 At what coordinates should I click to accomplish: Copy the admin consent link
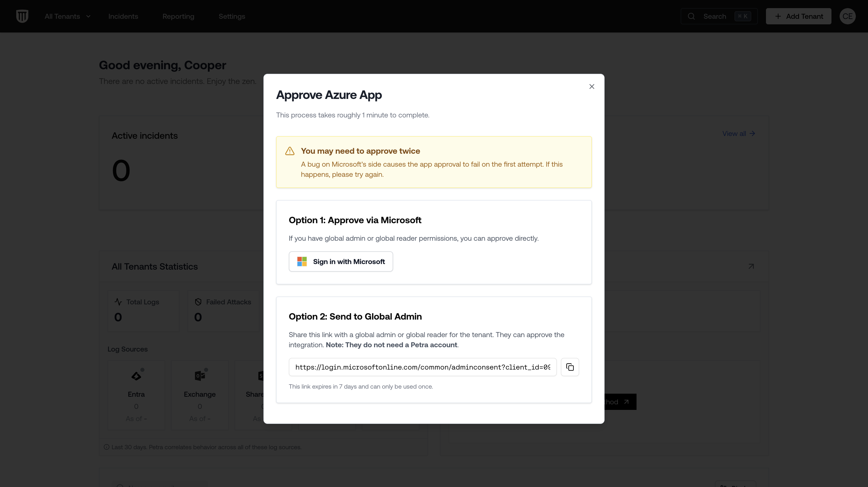tap(570, 367)
